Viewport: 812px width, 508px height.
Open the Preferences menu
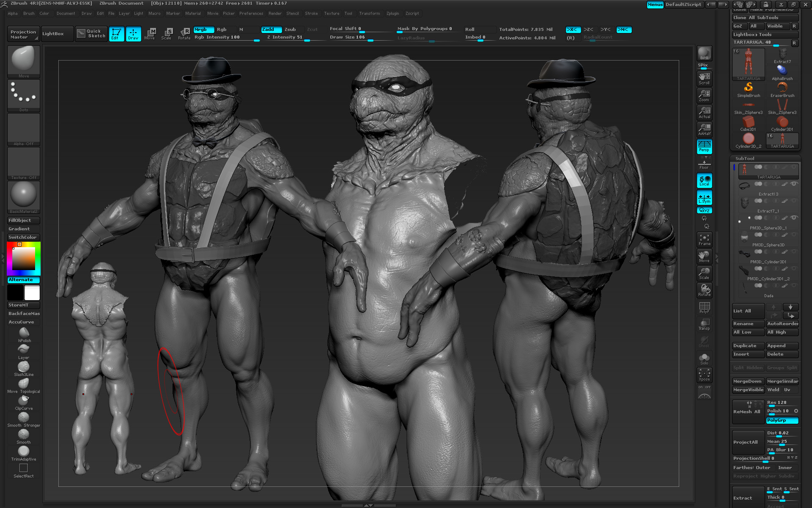[251, 14]
